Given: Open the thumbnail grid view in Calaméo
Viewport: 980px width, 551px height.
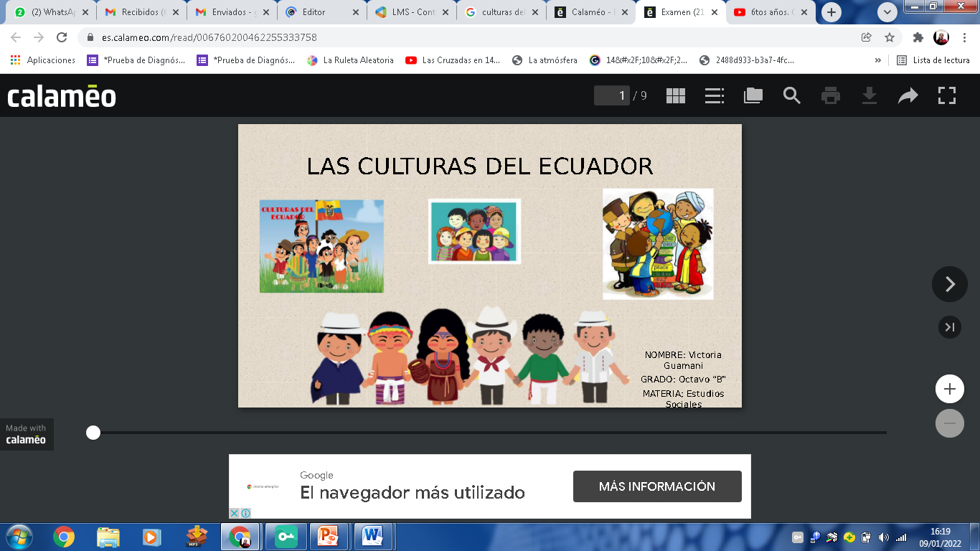Looking at the screenshot, I should pos(675,94).
